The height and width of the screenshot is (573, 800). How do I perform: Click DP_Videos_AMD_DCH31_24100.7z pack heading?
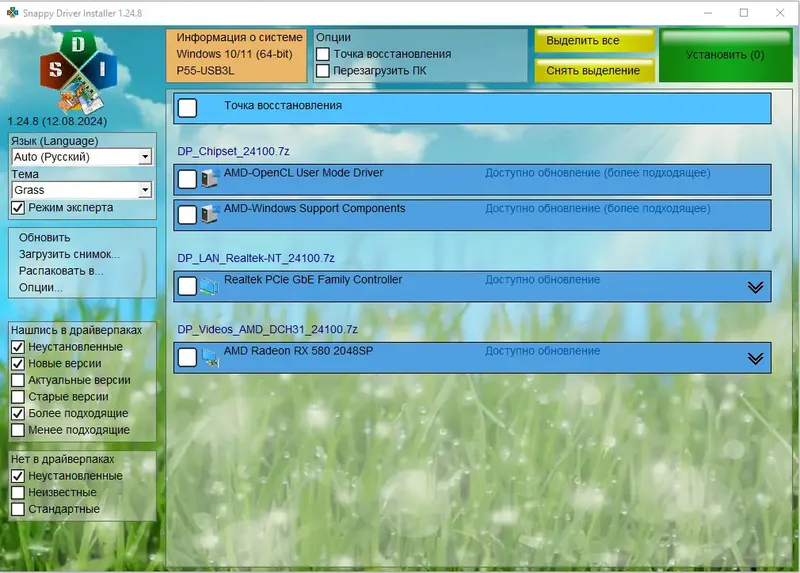267,329
